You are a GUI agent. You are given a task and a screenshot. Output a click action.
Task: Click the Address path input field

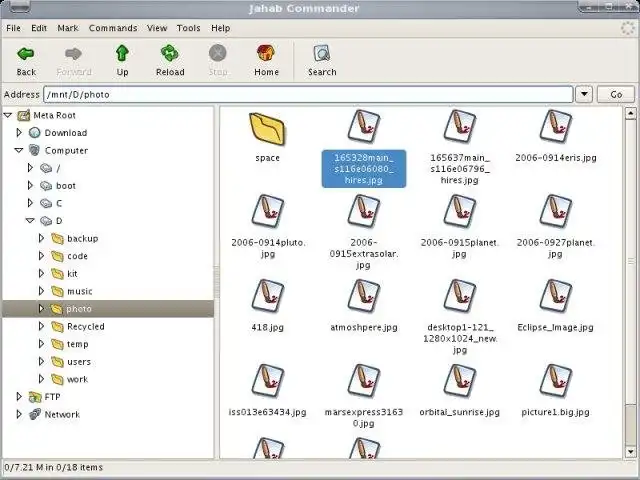coord(308,94)
